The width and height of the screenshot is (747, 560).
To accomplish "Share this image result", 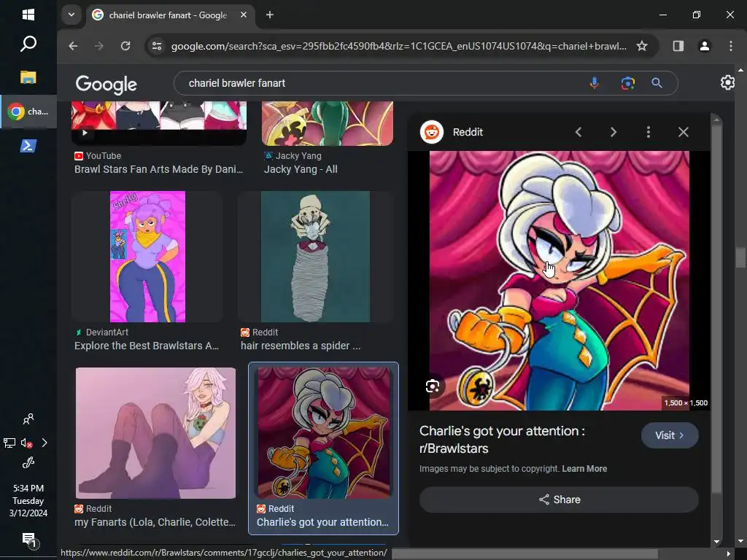I will point(559,499).
